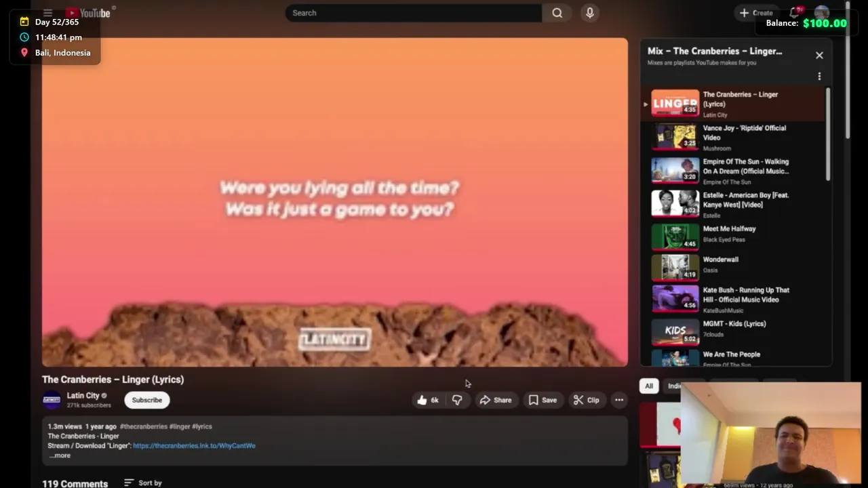868x488 pixels.
Task: Play Wonderwall by Oasis from mix
Action: (733, 266)
